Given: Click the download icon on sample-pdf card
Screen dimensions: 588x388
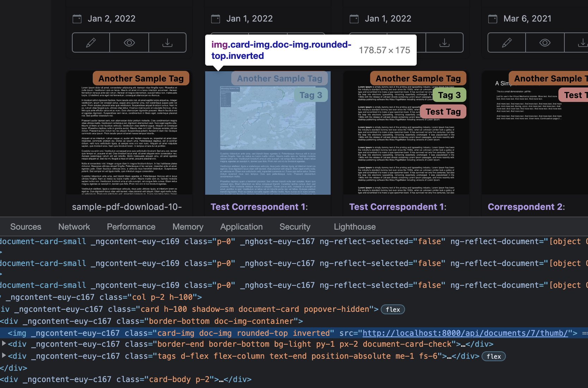Looking at the screenshot, I should 167,42.
